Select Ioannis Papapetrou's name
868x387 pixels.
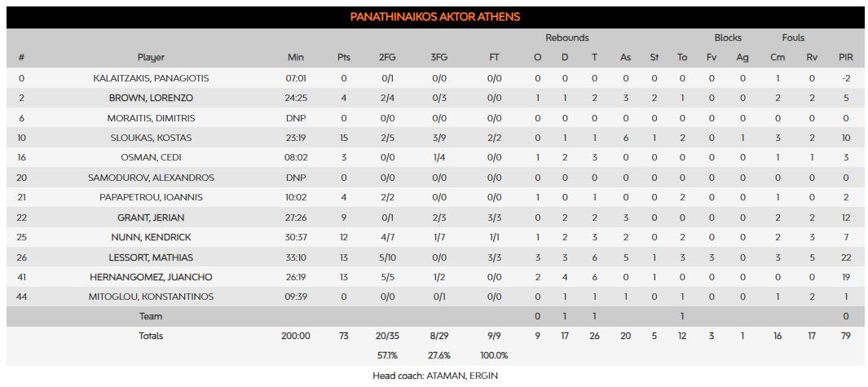coord(152,197)
